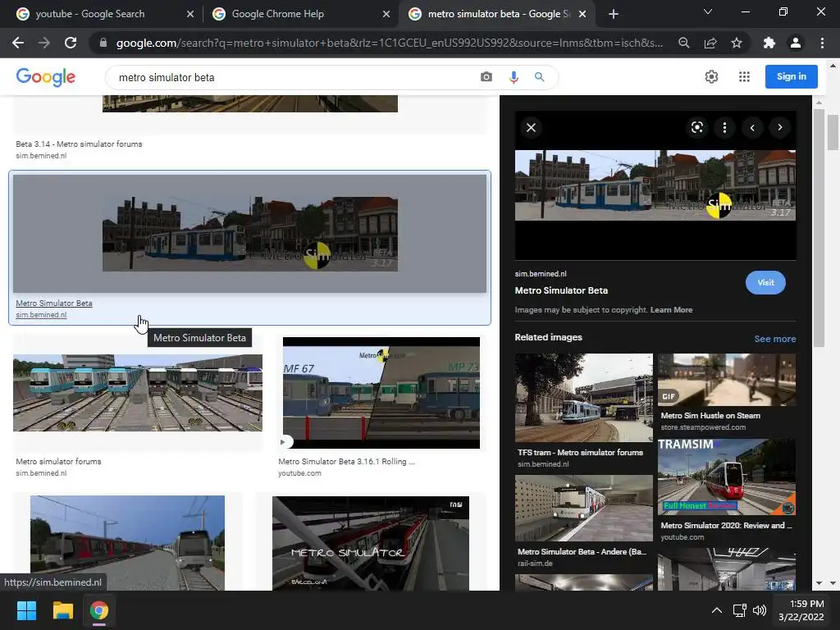This screenshot has width=840, height=630.
Task: Open the tab search dropdown arrow
Action: click(x=708, y=11)
